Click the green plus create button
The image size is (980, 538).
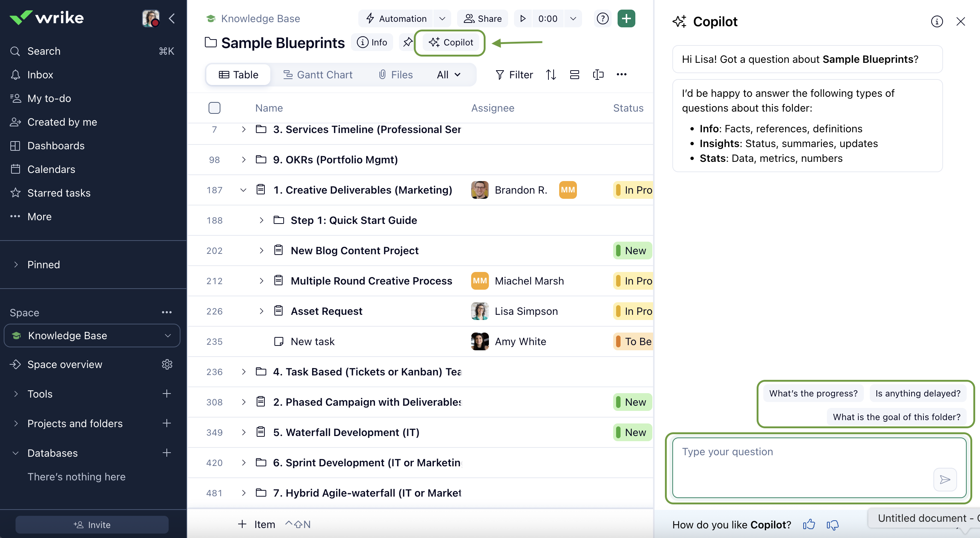(626, 18)
